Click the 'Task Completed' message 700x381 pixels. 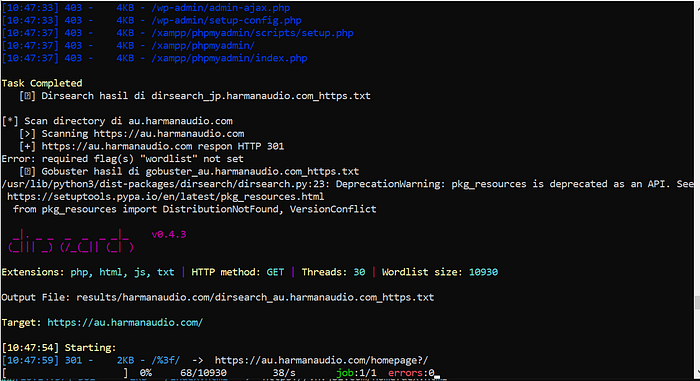click(x=42, y=84)
